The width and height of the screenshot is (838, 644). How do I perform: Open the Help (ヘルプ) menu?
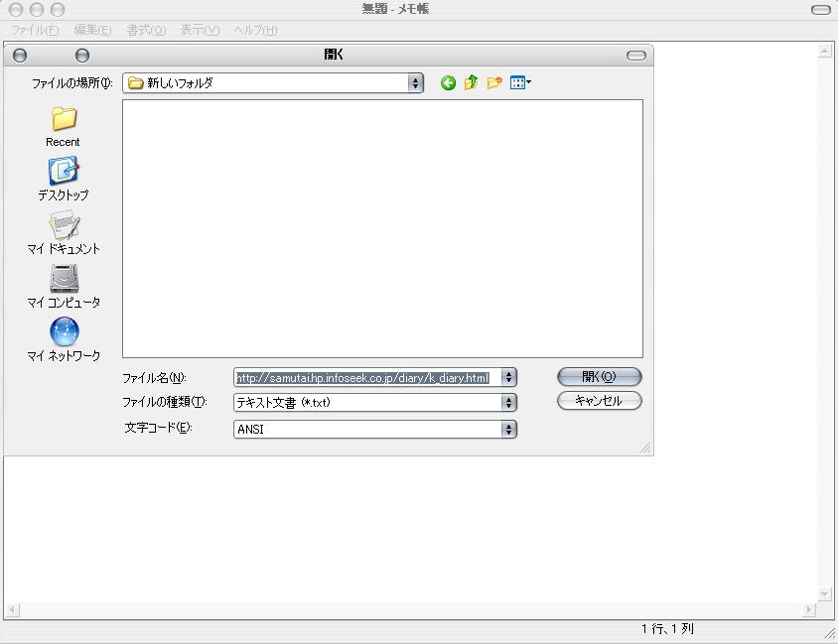(255, 30)
